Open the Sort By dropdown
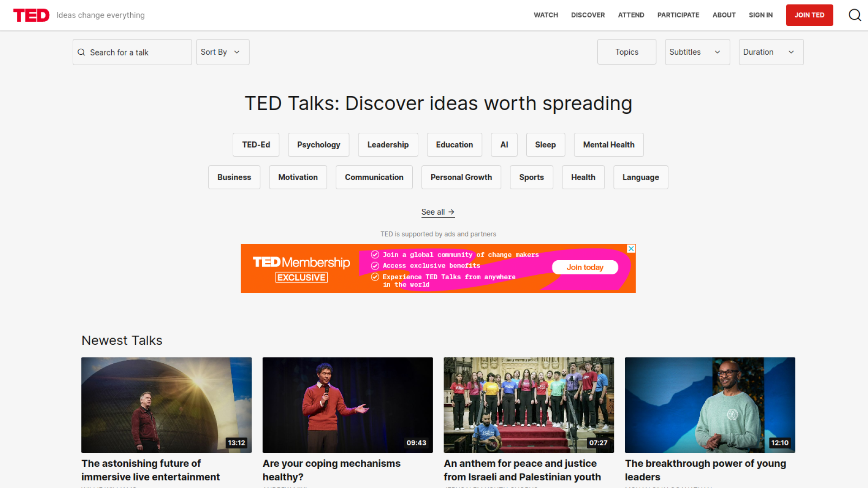Screen dimensions: 868x488 click(x=222, y=52)
